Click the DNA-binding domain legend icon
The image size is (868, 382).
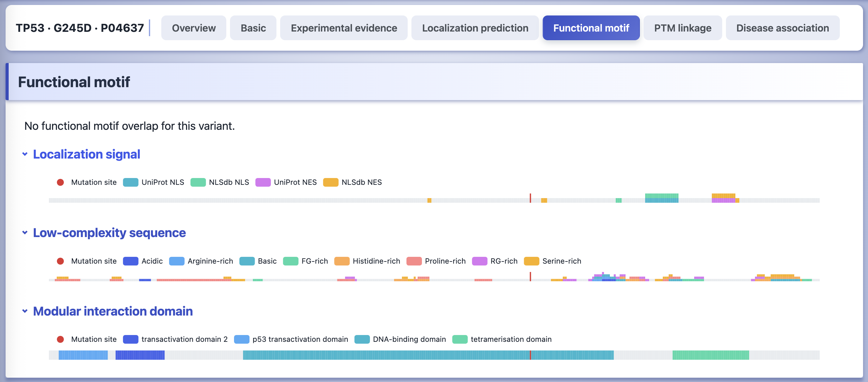point(362,339)
